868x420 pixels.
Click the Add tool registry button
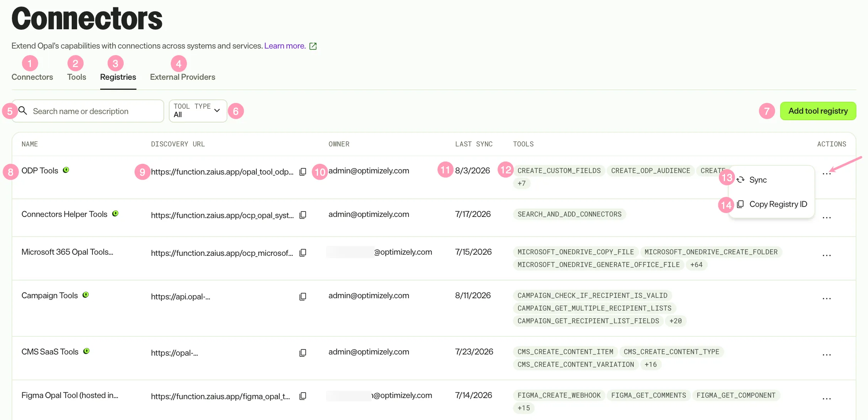pos(818,111)
